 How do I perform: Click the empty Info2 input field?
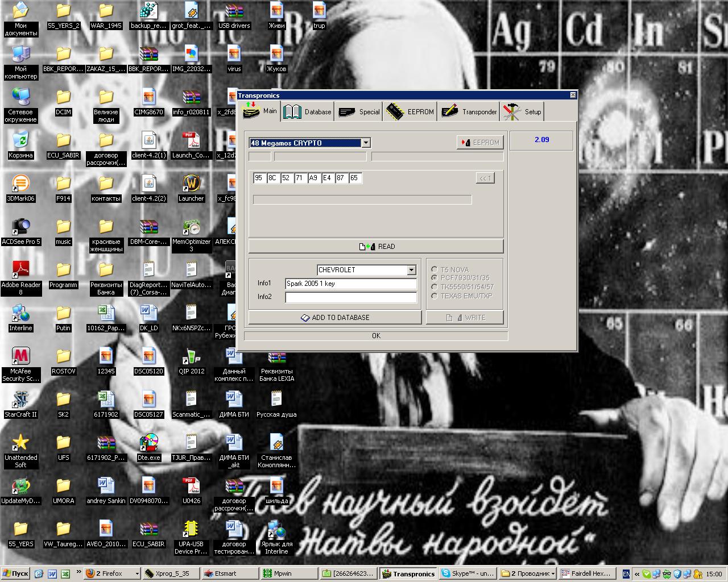click(x=351, y=297)
